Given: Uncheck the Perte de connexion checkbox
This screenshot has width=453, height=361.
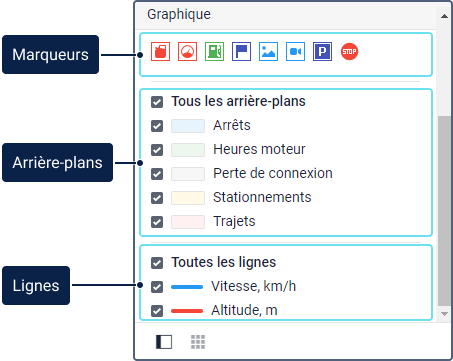Looking at the screenshot, I should [x=157, y=174].
